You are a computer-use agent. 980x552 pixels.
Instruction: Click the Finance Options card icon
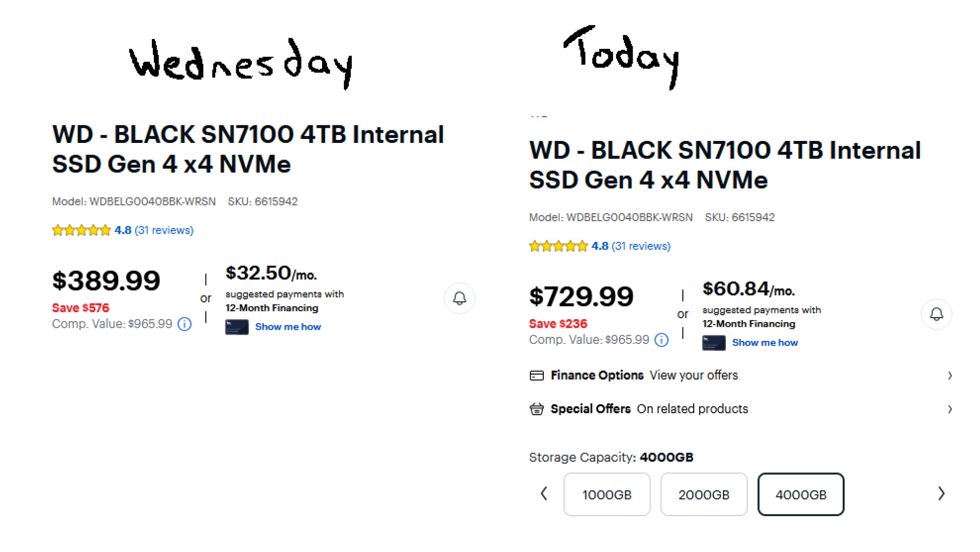[x=536, y=375]
